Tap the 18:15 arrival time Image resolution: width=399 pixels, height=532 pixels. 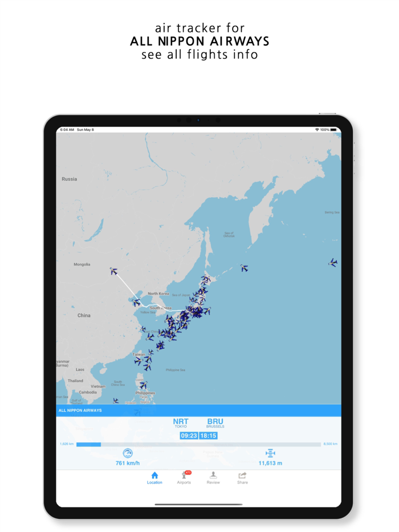(x=208, y=436)
